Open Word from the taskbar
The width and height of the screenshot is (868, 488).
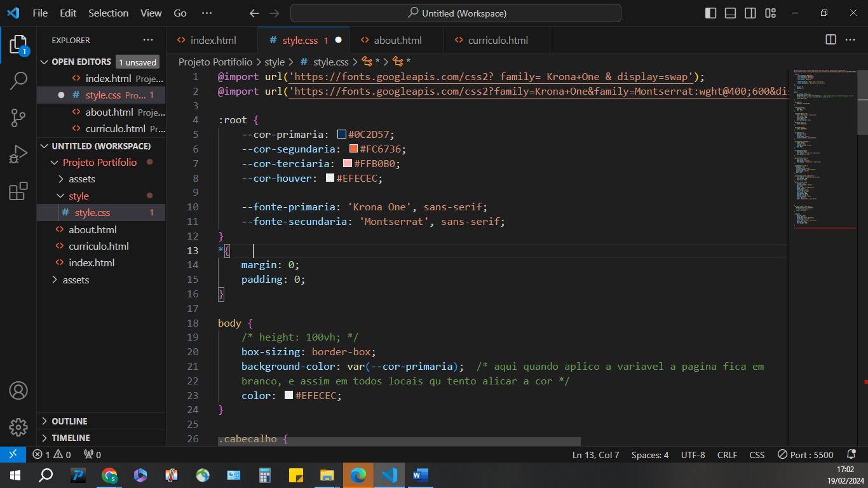pyautogui.click(x=421, y=475)
